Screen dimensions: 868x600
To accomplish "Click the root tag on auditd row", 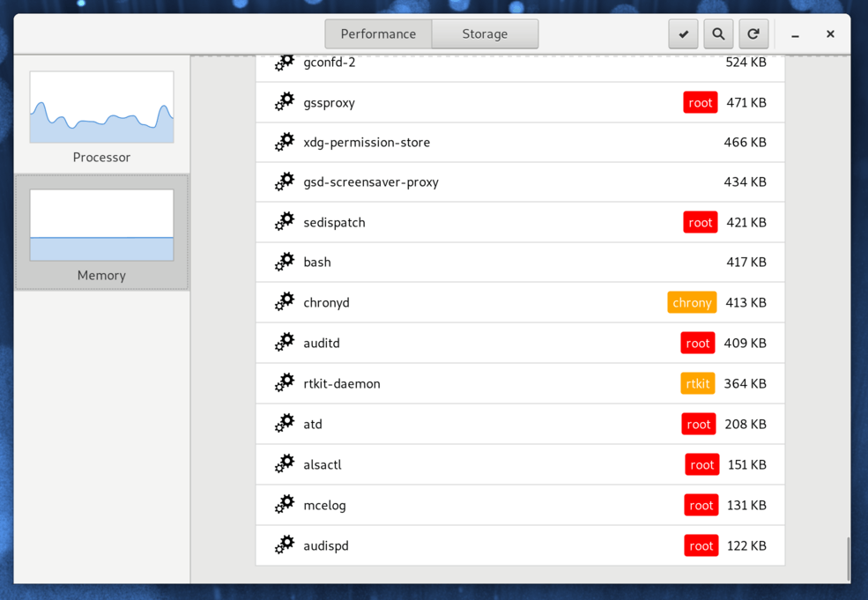I will [698, 343].
